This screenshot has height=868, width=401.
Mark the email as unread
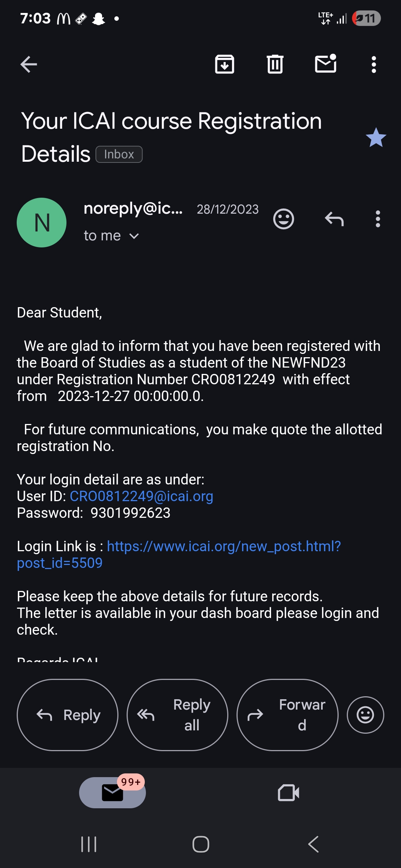pyautogui.click(x=326, y=64)
